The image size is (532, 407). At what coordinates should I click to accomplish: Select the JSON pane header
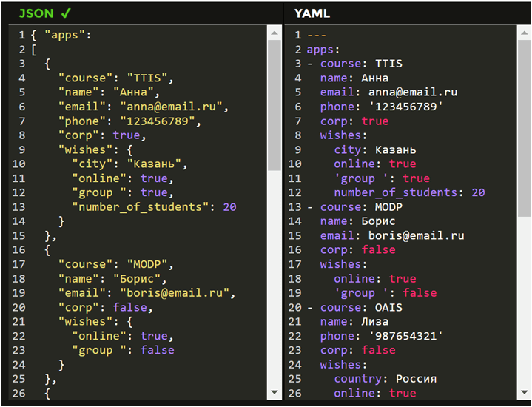coord(36,13)
